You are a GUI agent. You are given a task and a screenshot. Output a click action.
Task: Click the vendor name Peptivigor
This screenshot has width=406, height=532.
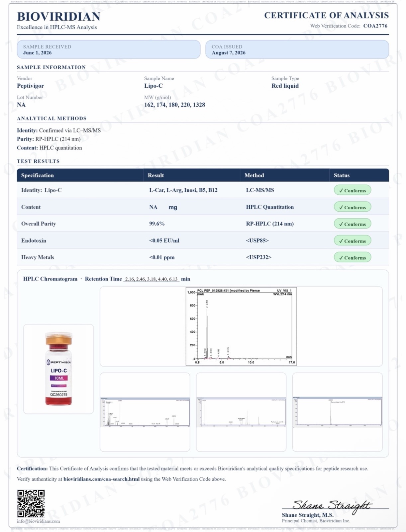(30, 86)
